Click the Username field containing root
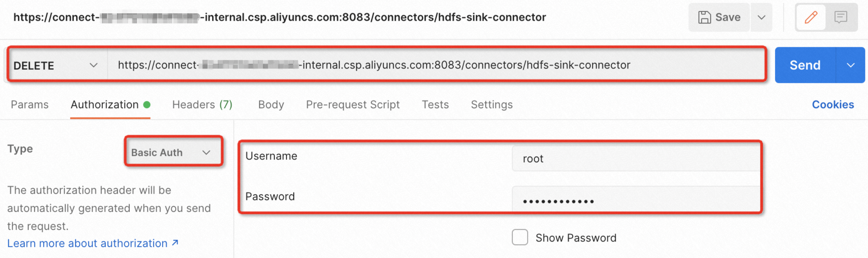This screenshot has width=868, height=258. pyautogui.click(x=635, y=159)
